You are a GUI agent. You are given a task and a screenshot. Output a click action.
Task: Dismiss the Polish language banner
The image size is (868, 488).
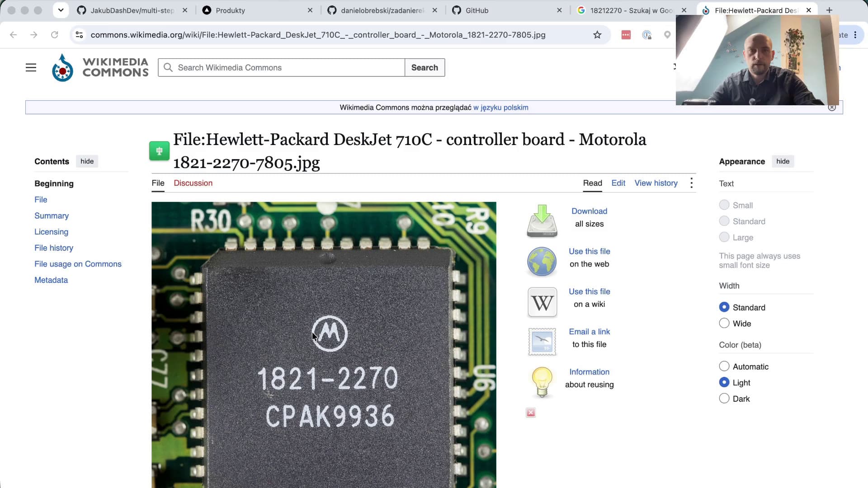[x=832, y=108]
